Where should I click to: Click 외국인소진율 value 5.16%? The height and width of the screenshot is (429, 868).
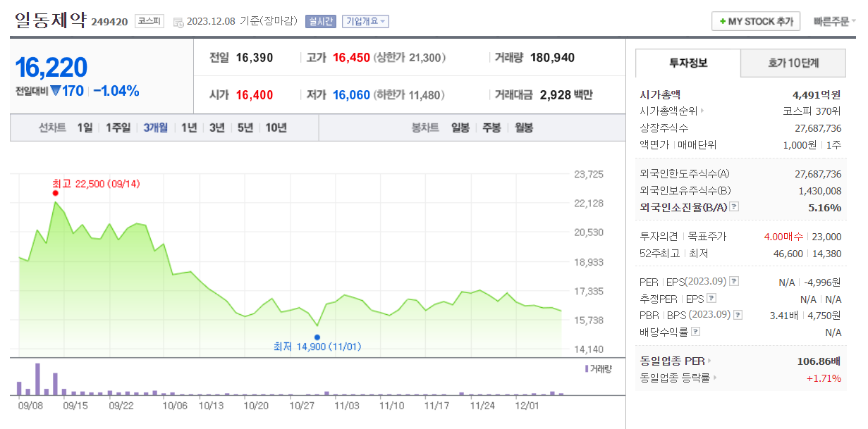824,208
